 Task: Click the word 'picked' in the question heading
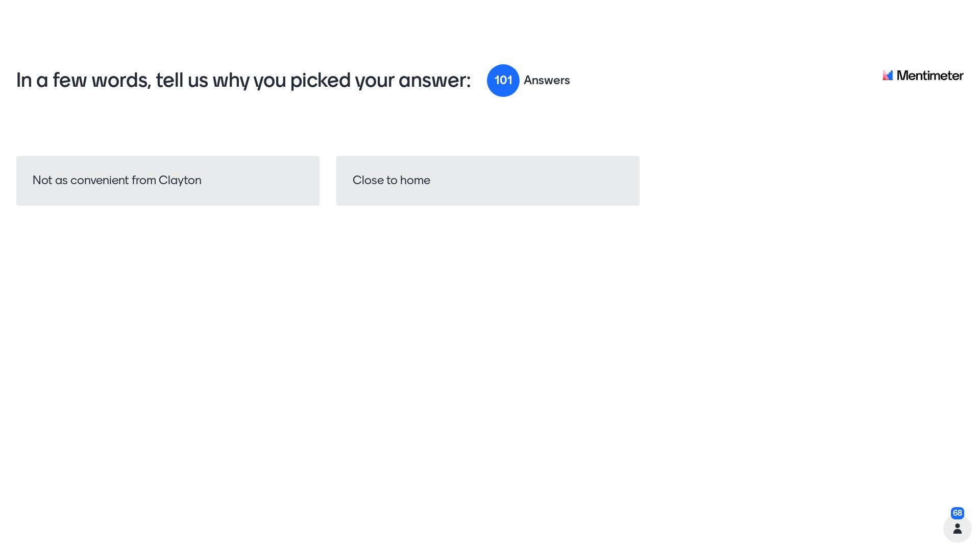coord(320,81)
